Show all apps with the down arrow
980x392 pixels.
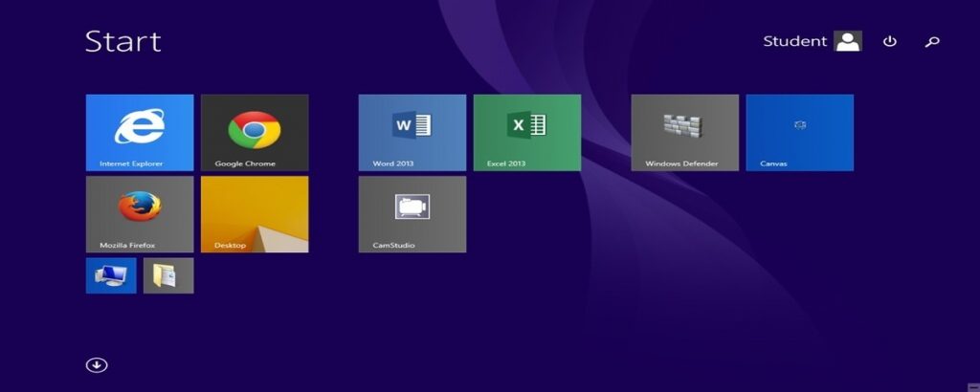pyautogui.click(x=97, y=365)
